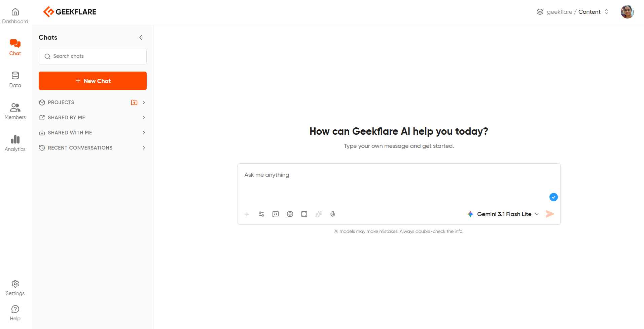Viewport: 644px width, 329px height.
Task: Go to the Analytics section
Action: point(15,143)
